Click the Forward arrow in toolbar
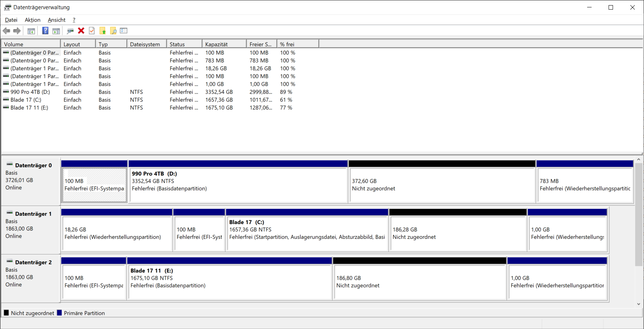This screenshot has height=329, width=644. pyautogui.click(x=17, y=31)
